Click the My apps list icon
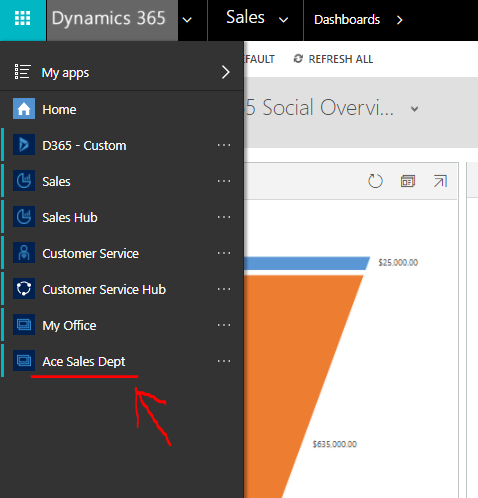This screenshot has height=498, width=478. coord(23,72)
